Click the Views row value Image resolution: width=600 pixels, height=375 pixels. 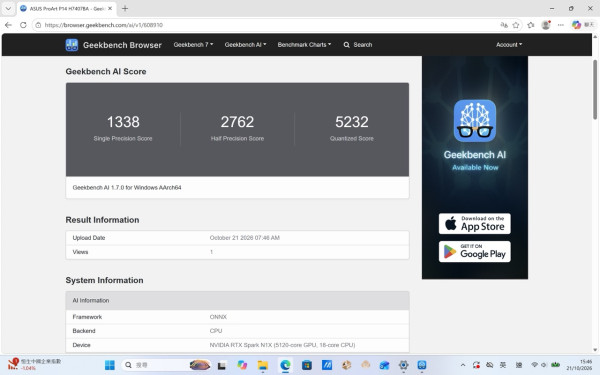(211, 252)
